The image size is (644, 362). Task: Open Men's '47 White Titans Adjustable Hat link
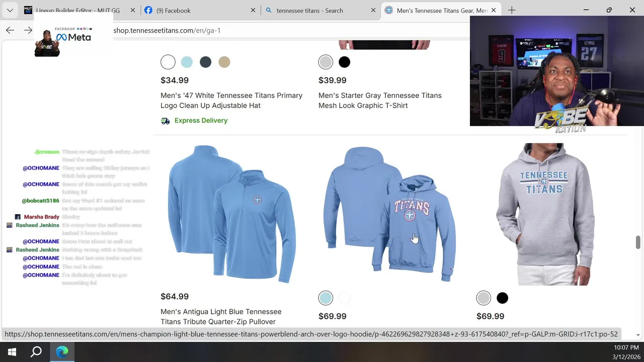[231, 101]
